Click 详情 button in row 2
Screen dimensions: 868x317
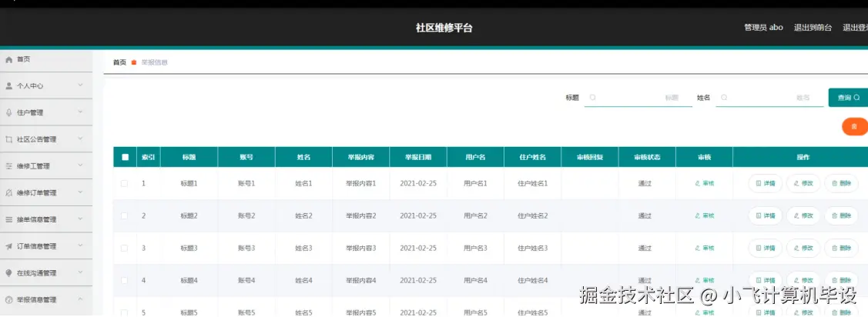765,215
